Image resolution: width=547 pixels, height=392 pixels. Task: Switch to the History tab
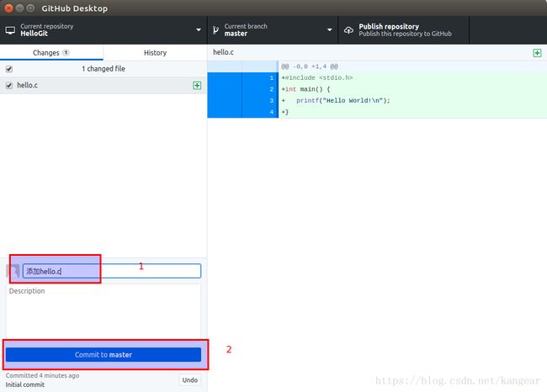(155, 53)
